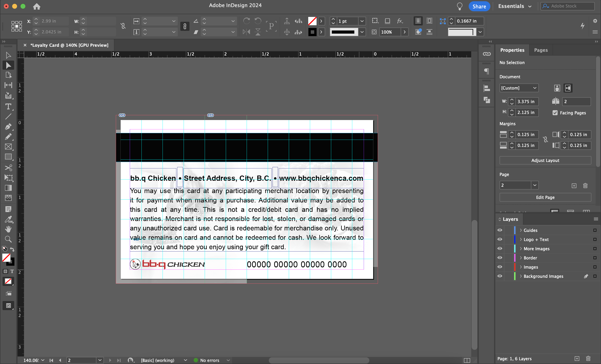Hide the Background Images layer
The width and height of the screenshot is (601, 364).
pyautogui.click(x=500, y=276)
